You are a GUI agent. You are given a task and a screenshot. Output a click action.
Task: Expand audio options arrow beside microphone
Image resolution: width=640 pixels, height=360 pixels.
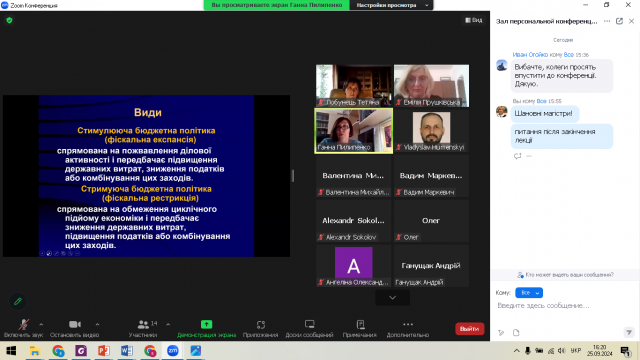[x=41, y=324]
